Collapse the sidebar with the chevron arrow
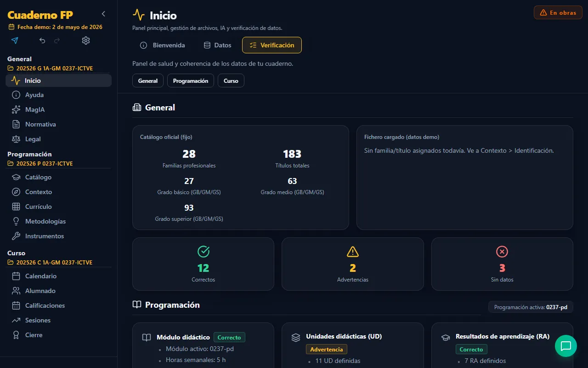588x368 pixels. 103,14
